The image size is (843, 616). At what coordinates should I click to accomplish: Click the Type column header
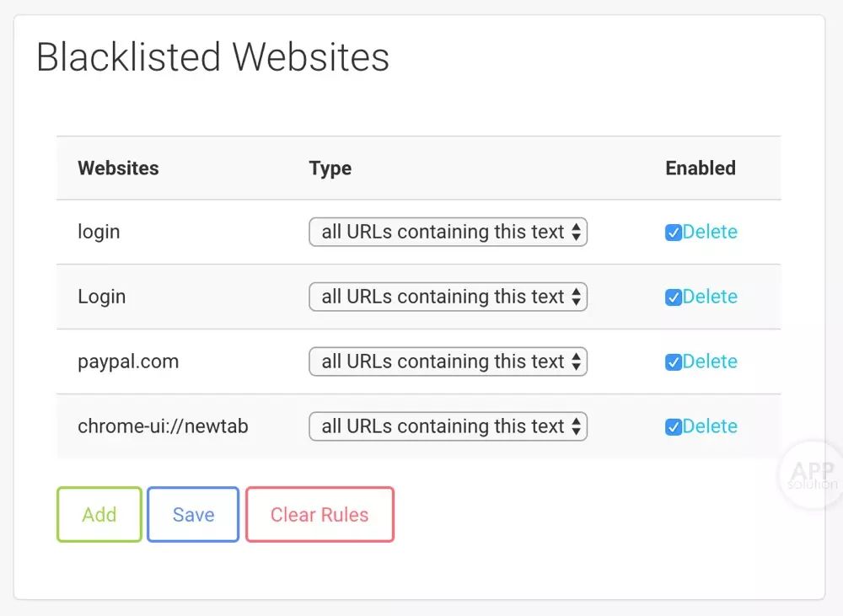click(x=330, y=169)
